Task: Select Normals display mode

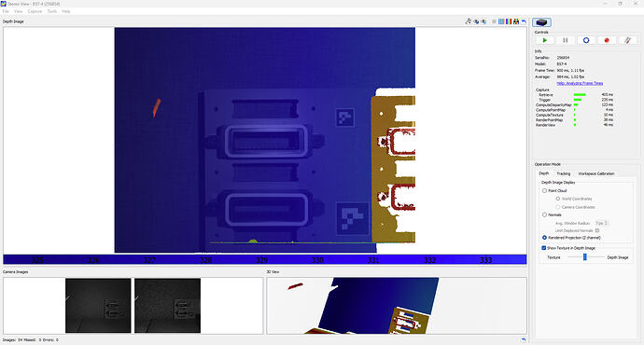Action: click(x=552, y=214)
